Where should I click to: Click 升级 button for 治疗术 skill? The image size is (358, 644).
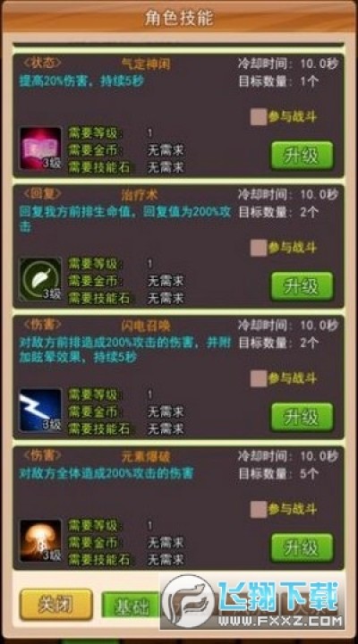pos(302,286)
